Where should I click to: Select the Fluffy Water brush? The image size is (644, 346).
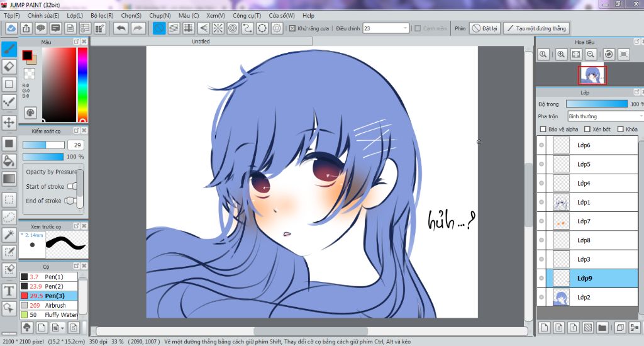pyautogui.click(x=48, y=315)
